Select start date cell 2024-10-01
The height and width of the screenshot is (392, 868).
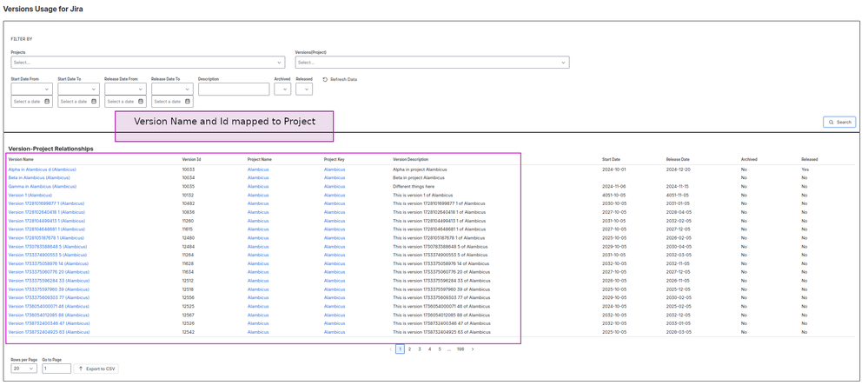(614, 169)
